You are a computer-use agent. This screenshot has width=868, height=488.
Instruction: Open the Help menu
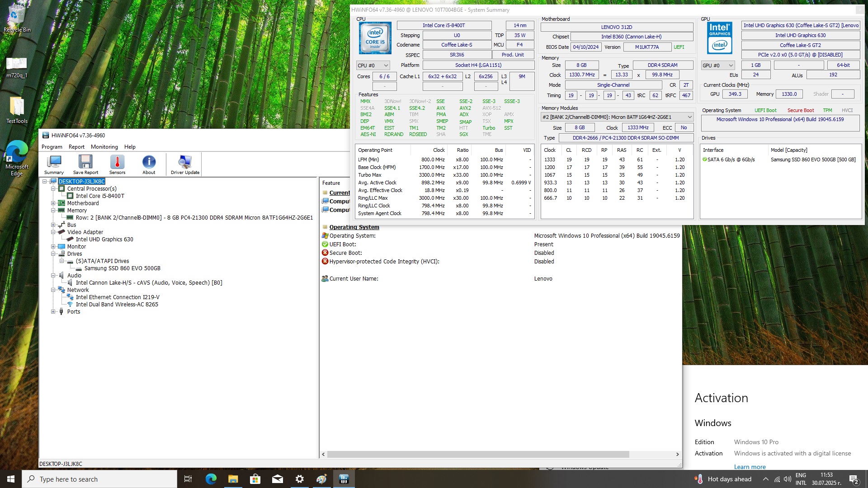click(x=130, y=147)
